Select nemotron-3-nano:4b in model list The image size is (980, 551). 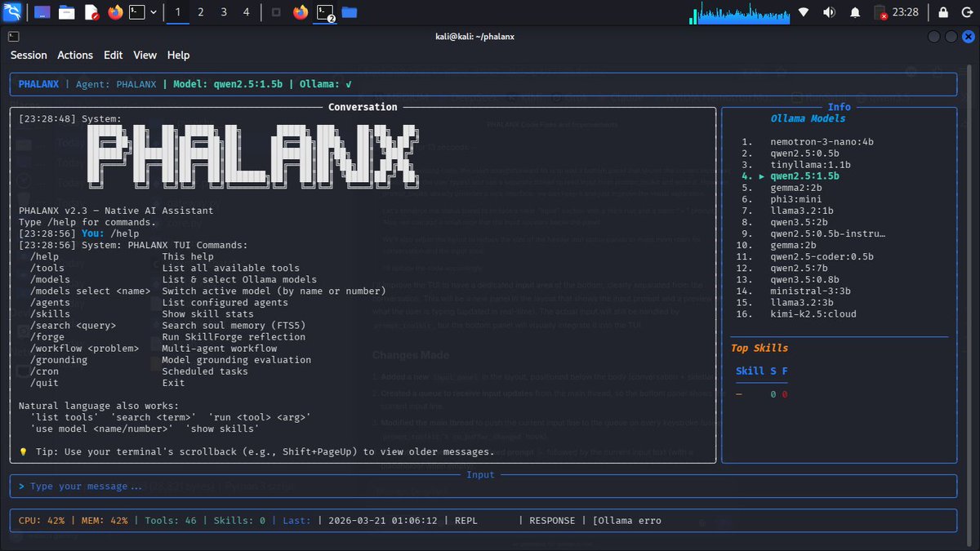(x=822, y=141)
